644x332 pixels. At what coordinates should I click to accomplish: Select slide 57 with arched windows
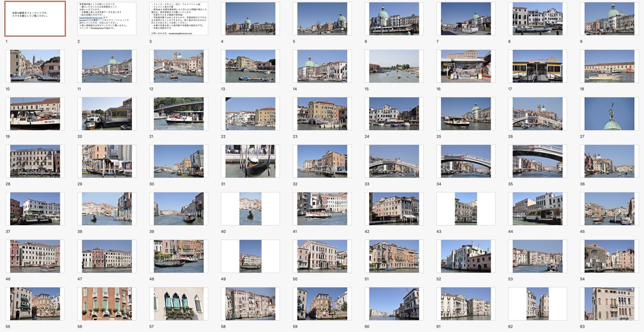click(179, 304)
